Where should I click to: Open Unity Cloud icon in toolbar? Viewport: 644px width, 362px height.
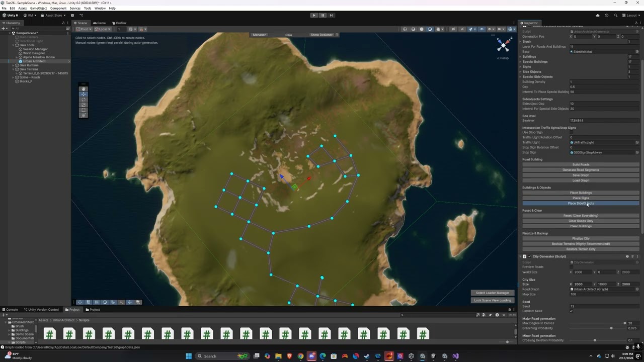[598, 16]
